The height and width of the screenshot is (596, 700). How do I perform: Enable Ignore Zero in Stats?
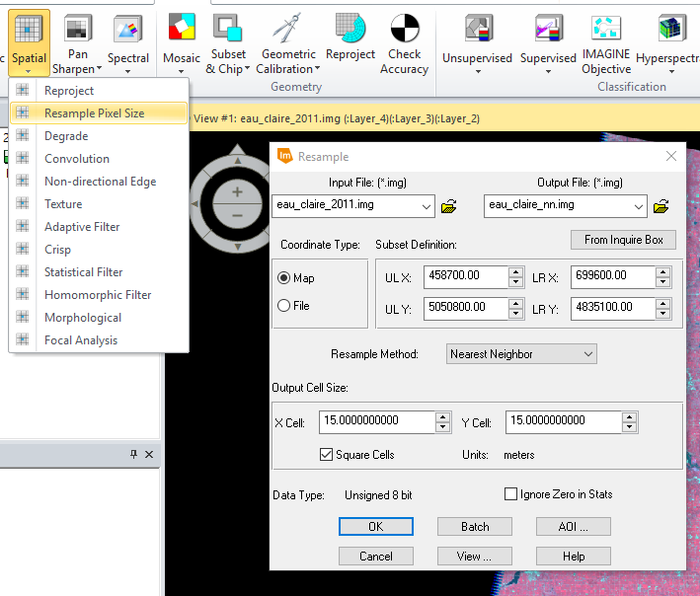pos(510,493)
